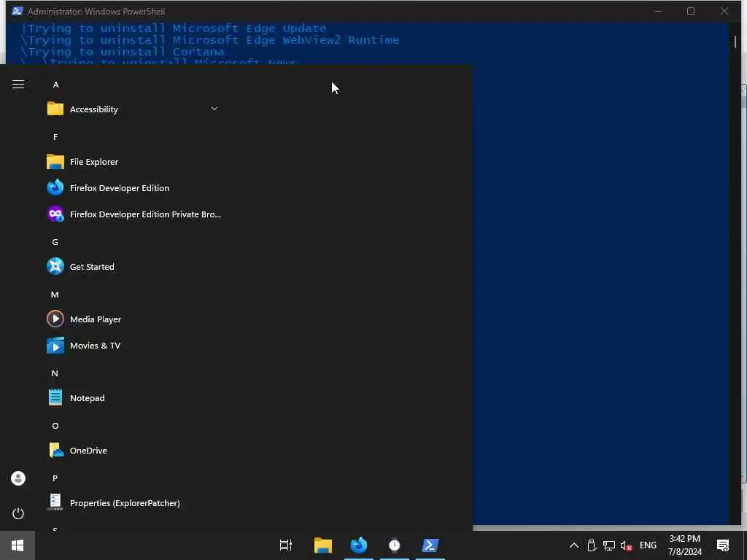Image resolution: width=747 pixels, height=560 pixels.
Task: Open Properties (ExplorerPatcher)
Action: (x=133, y=503)
